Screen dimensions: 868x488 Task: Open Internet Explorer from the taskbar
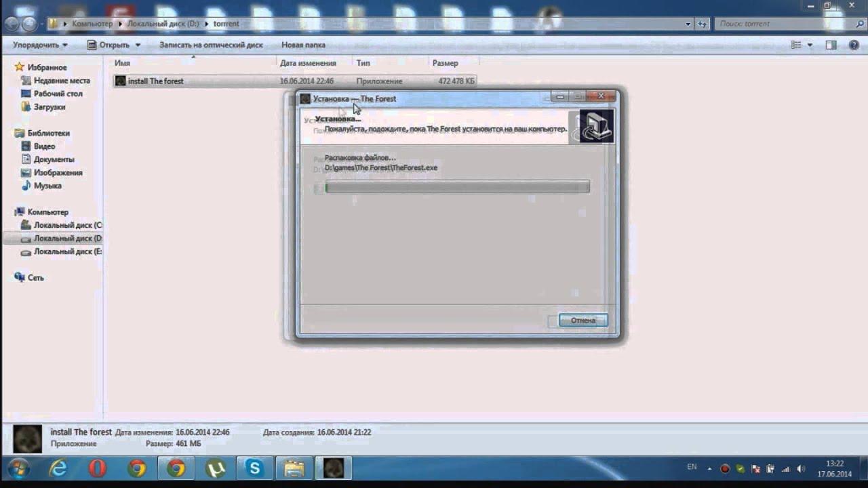pos(58,468)
